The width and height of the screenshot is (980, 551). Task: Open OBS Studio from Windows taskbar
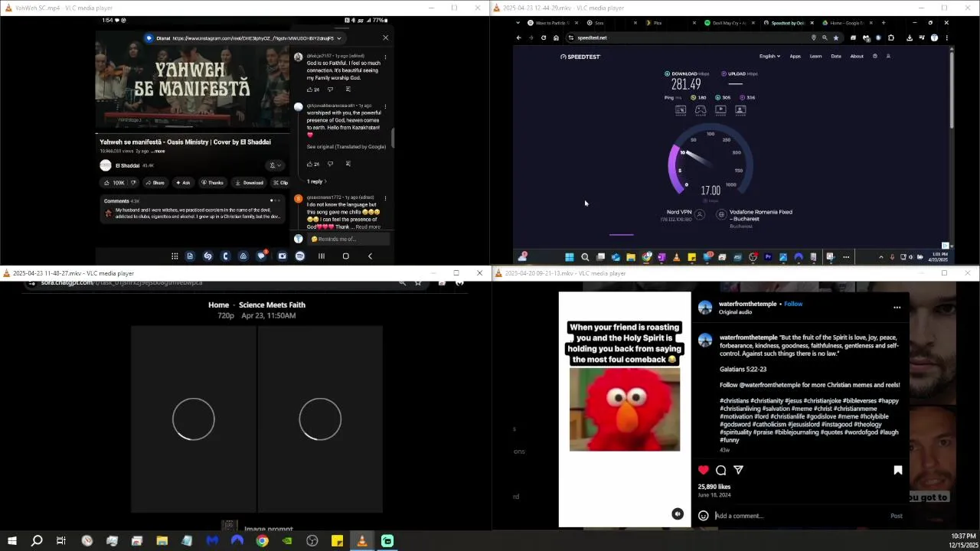(312, 541)
